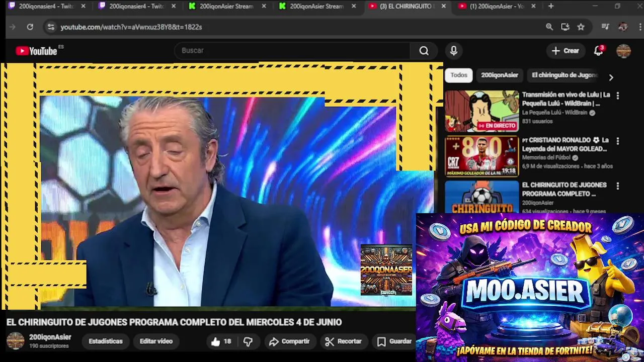The image size is (644, 362).
Task: Open the notifications bell
Action: 599,51
